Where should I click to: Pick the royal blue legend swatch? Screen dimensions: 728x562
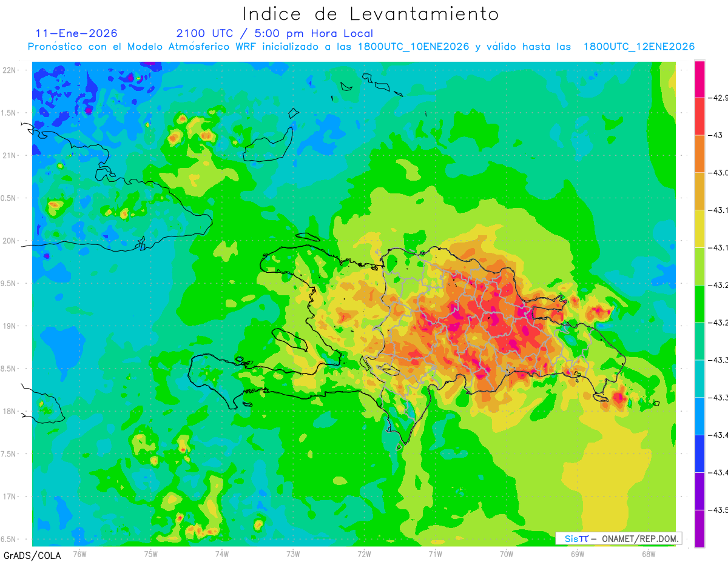point(699,454)
